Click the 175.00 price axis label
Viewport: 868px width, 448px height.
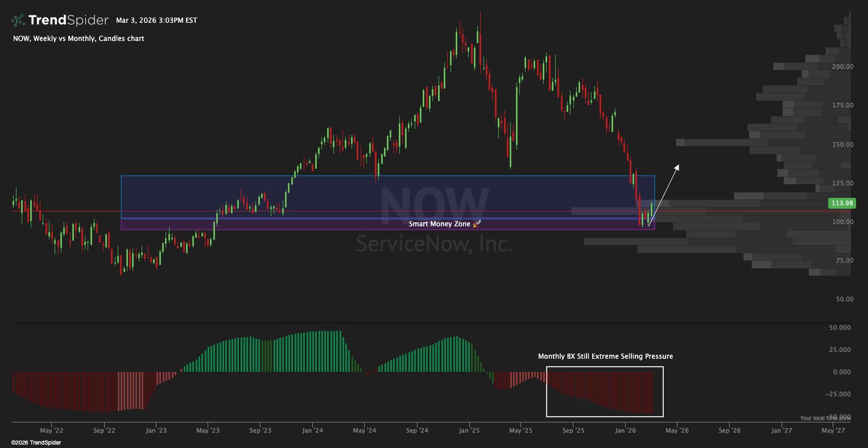point(842,105)
